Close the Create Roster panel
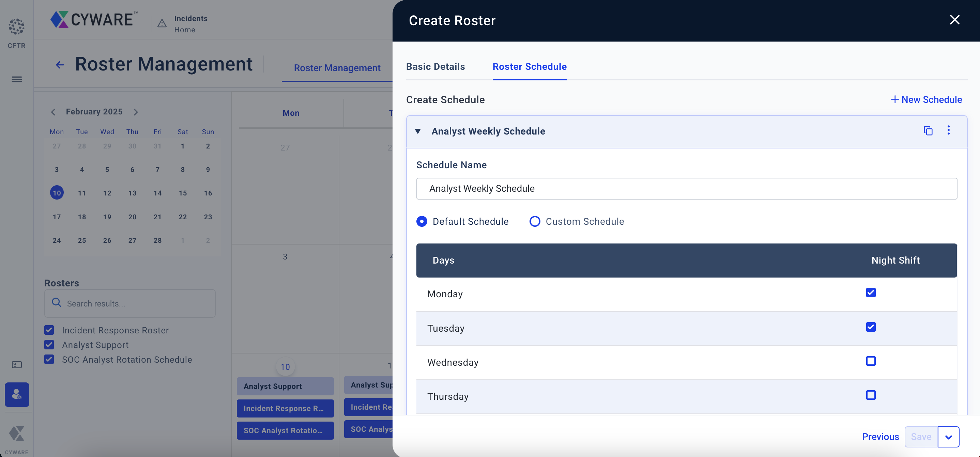 coord(954,20)
